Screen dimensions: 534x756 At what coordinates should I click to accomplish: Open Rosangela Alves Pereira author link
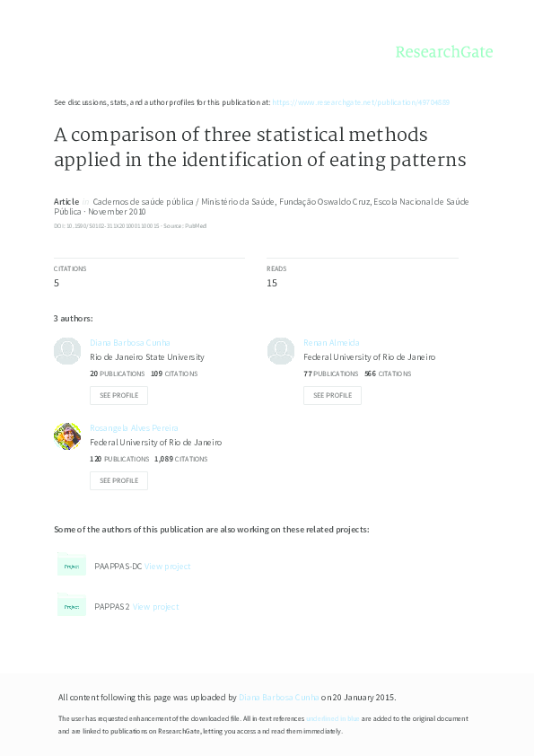click(x=134, y=427)
